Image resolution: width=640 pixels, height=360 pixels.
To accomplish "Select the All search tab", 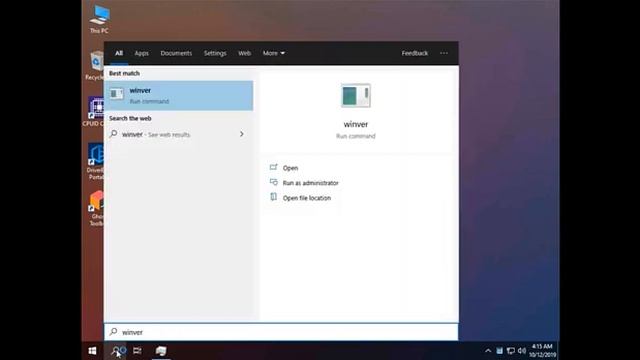I will [x=119, y=53].
